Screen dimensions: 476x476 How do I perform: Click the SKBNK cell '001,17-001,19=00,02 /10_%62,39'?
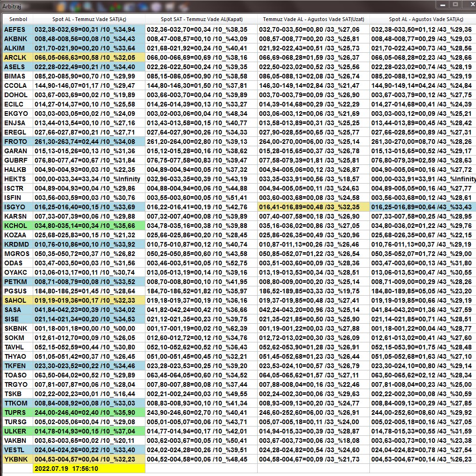(x=201, y=328)
